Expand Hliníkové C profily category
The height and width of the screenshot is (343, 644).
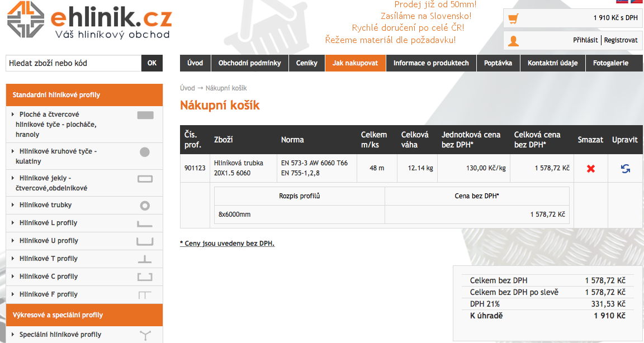(48, 277)
